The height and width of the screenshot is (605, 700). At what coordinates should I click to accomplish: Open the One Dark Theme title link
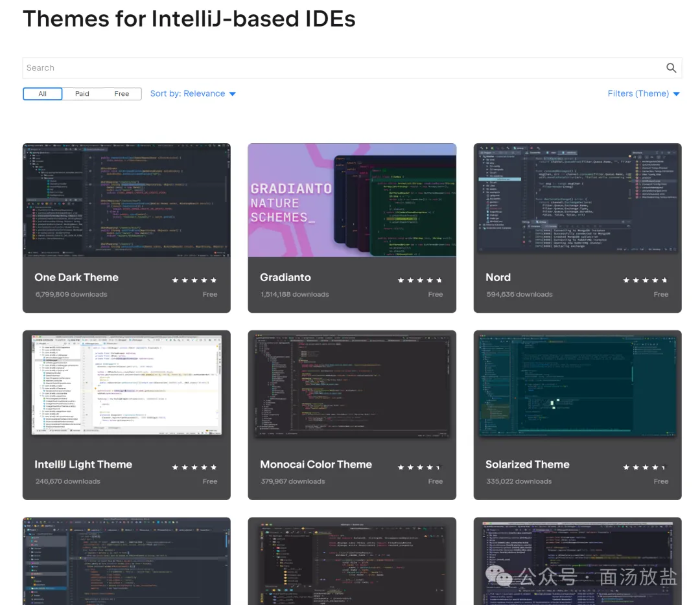[76, 277]
